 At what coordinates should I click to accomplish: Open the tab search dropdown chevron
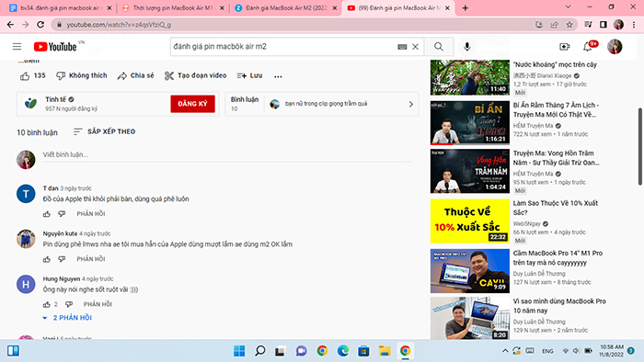pyautogui.click(x=568, y=7)
